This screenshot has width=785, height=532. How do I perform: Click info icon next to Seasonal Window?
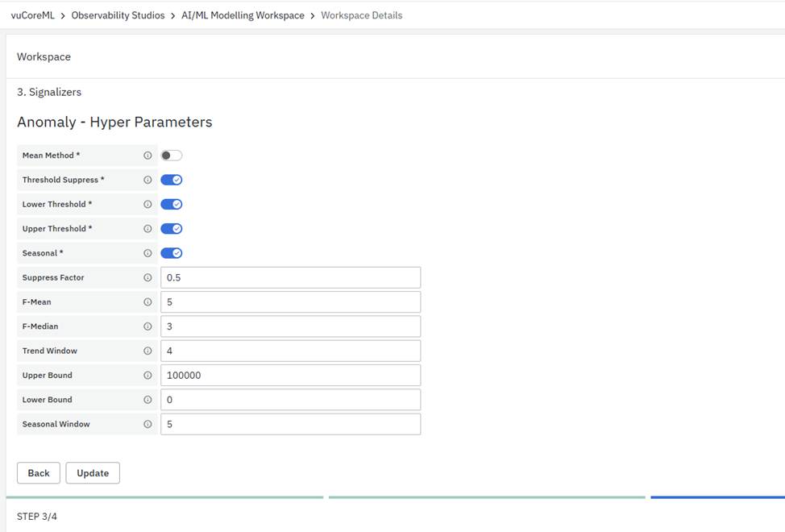(147, 424)
